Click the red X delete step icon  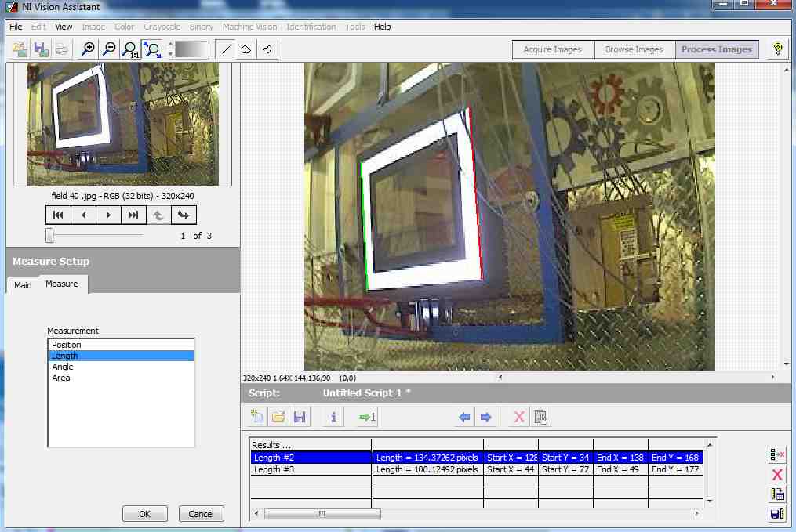[x=519, y=417]
